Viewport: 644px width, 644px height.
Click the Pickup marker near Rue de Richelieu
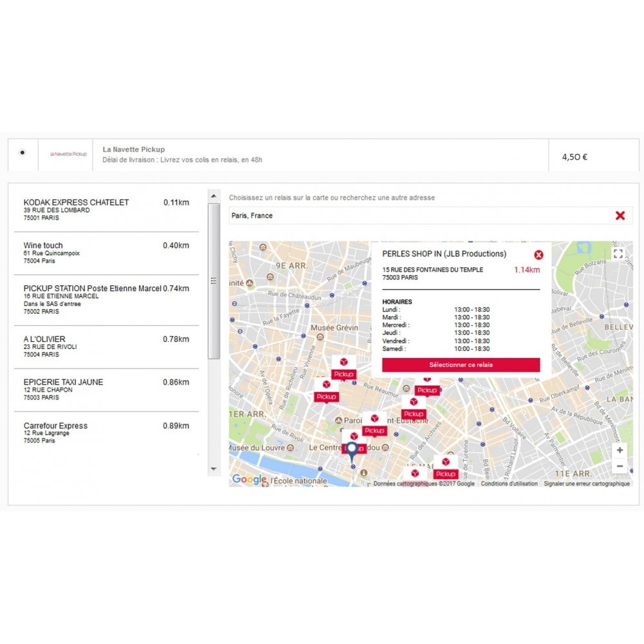(x=327, y=391)
